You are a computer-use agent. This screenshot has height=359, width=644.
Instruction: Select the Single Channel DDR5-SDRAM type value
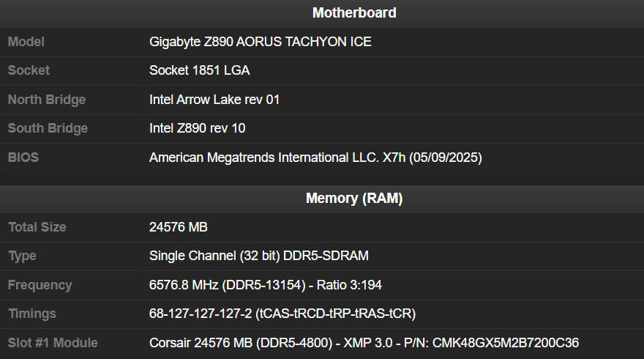click(x=258, y=256)
